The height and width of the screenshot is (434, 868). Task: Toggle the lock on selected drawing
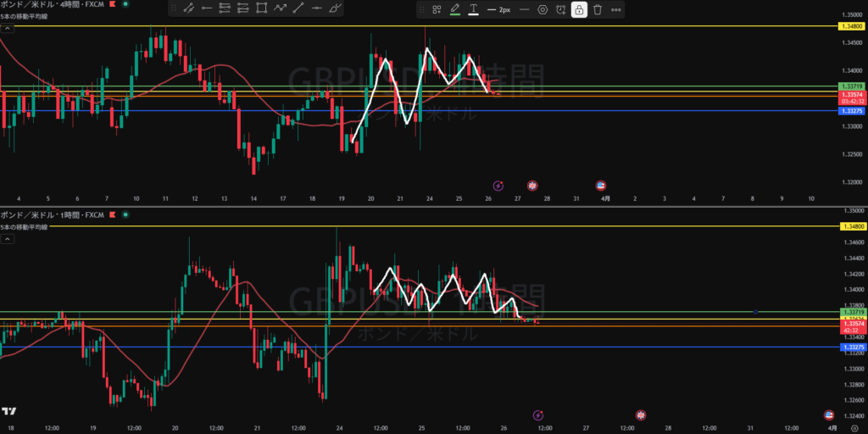tap(579, 10)
